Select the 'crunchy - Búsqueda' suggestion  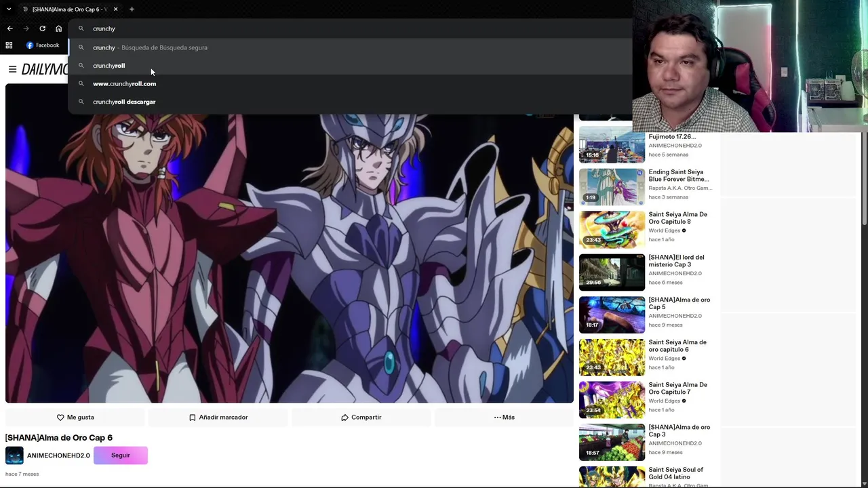(x=350, y=47)
